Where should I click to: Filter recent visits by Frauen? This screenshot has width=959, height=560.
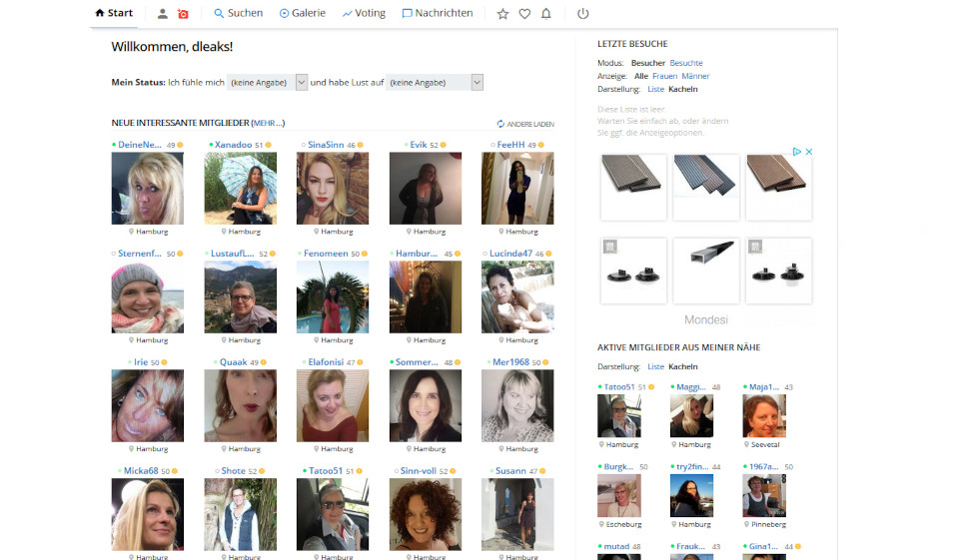664,76
